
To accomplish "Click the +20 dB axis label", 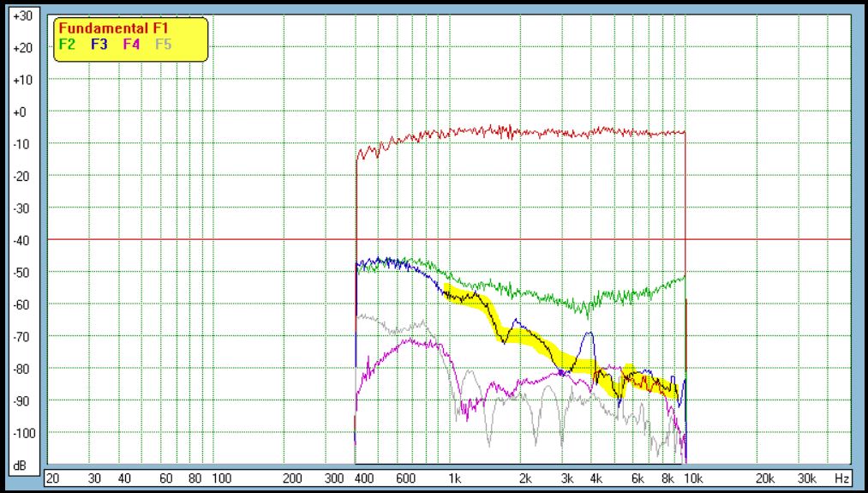I will [x=22, y=48].
